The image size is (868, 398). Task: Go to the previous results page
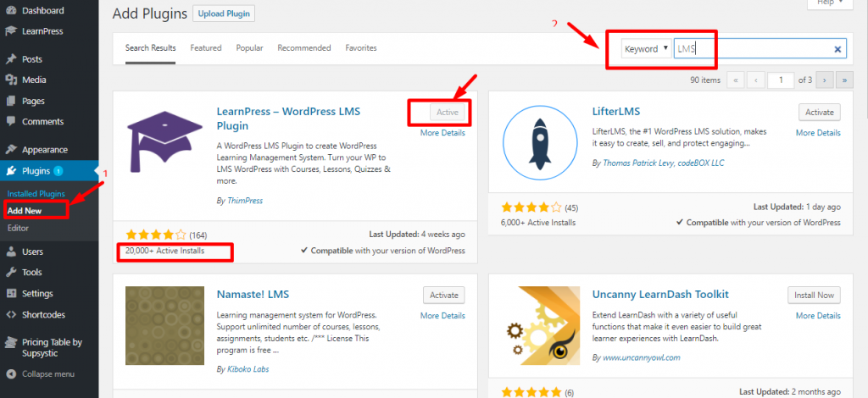(x=755, y=80)
